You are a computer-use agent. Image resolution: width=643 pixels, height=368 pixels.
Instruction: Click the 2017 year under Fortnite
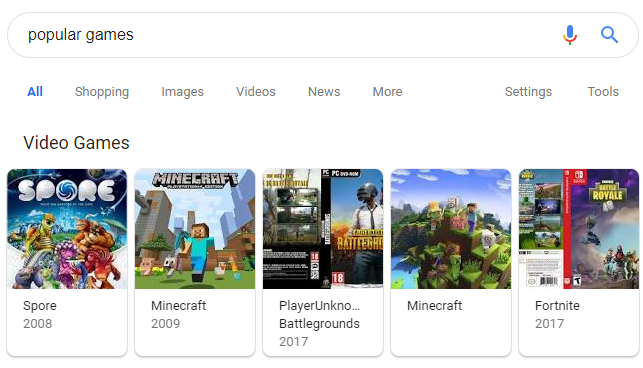(550, 324)
